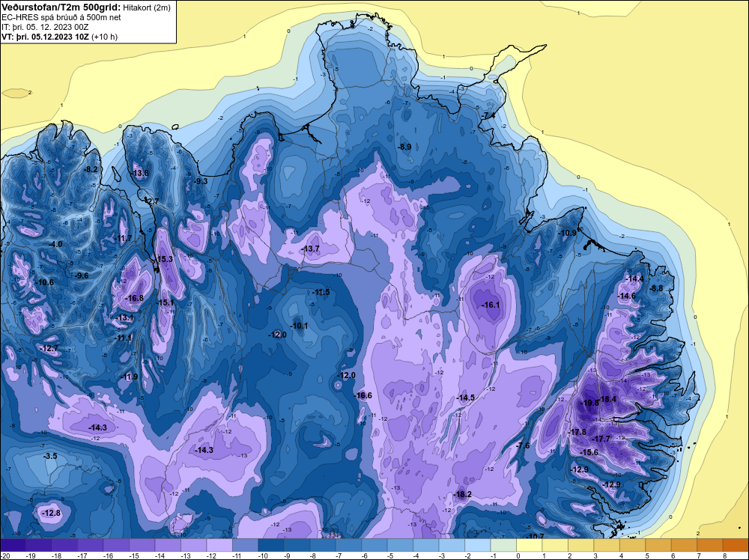Select the -10.9 temperature label

568,233
